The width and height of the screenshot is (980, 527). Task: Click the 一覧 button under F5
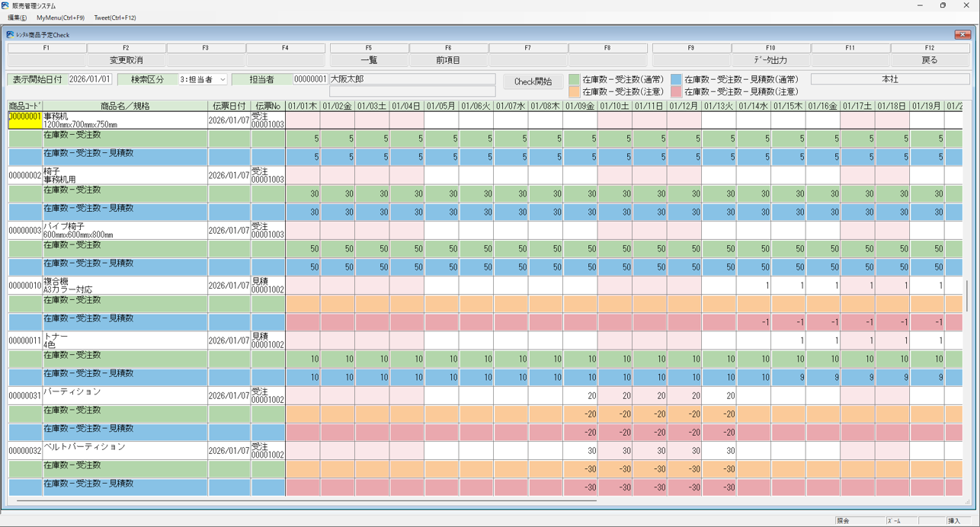click(x=369, y=60)
